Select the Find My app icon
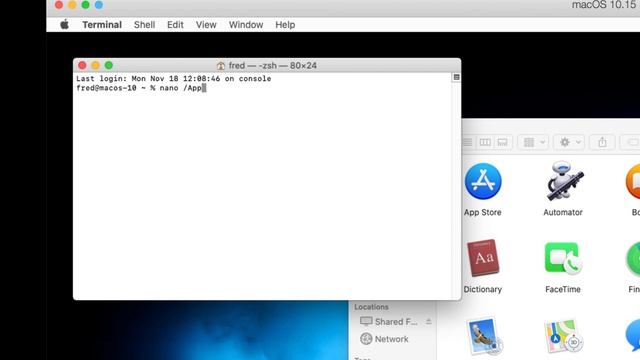Viewport: 640px width, 360px height. tap(633, 259)
